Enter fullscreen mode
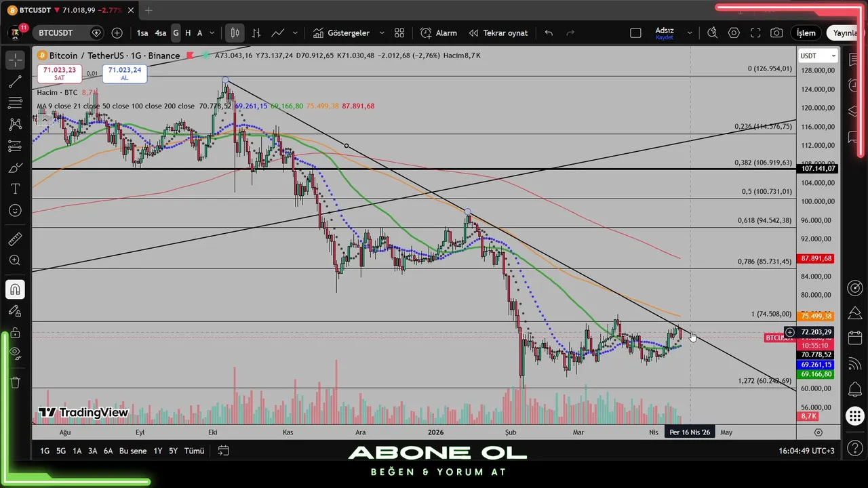Viewport: 868px width, 488px height. point(755,33)
